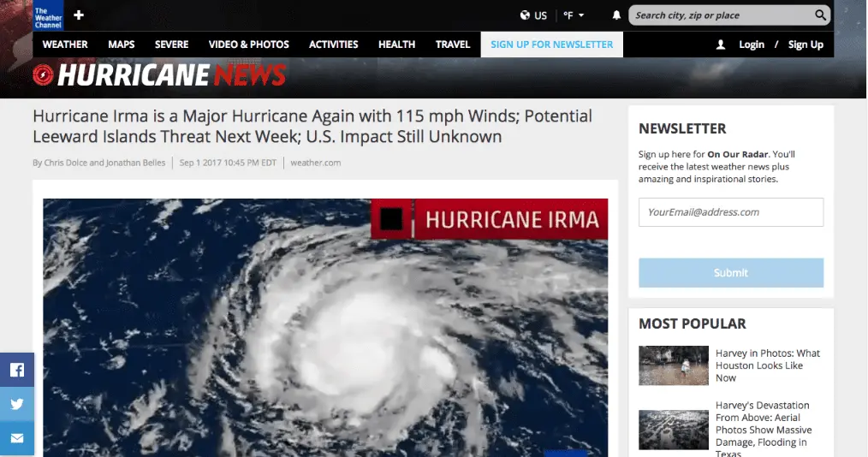This screenshot has height=457, width=868.
Task: Open the notifications bell
Action: coord(616,15)
